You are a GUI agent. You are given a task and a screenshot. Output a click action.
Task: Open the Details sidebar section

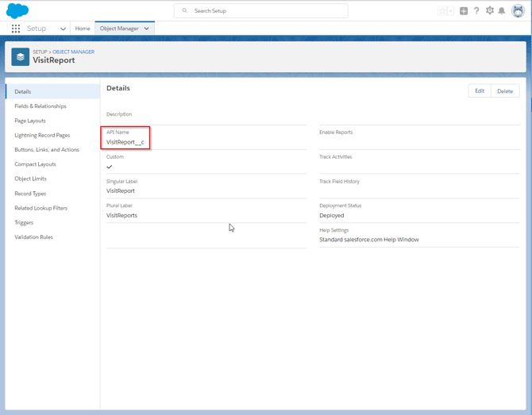point(53,91)
